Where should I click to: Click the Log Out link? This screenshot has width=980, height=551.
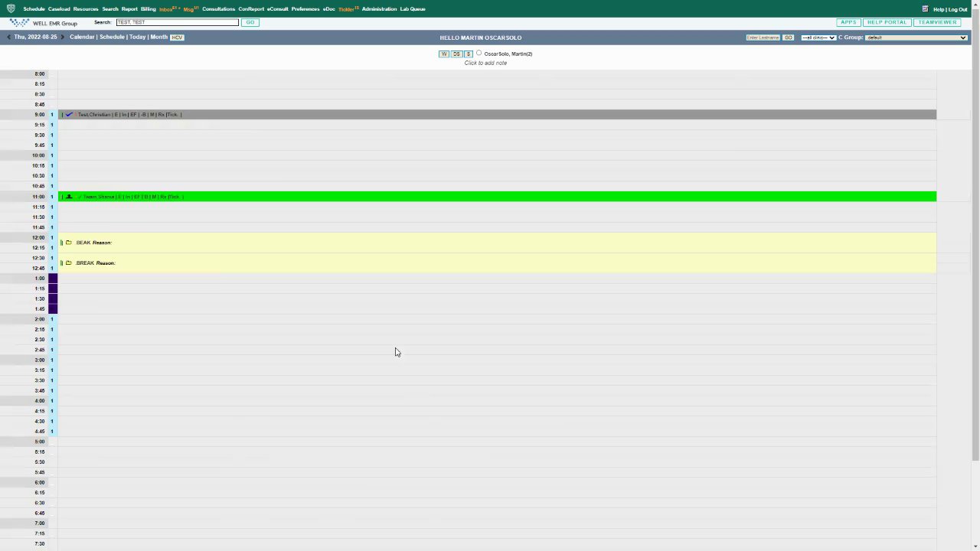point(958,10)
